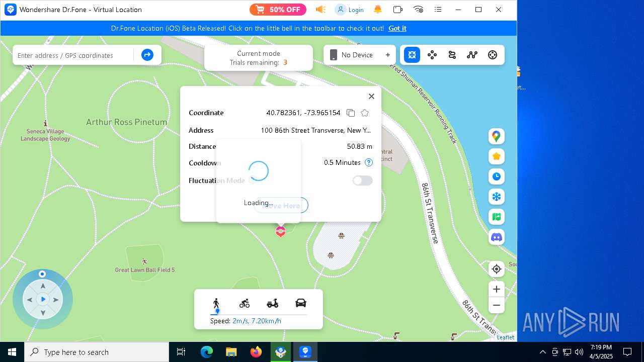Image resolution: width=644 pixels, height=362 pixels.
Task: Show hidden tray icons chevron
Action: point(542,352)
